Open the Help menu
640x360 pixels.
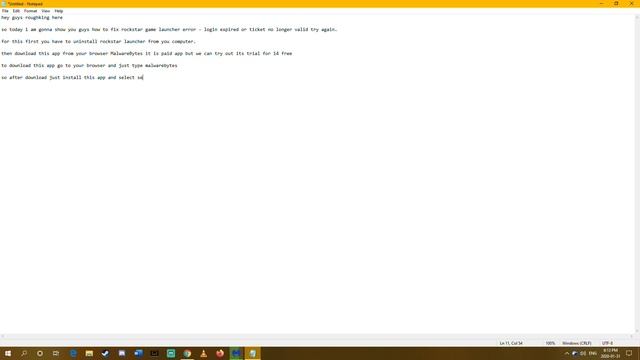coord(59,11)
